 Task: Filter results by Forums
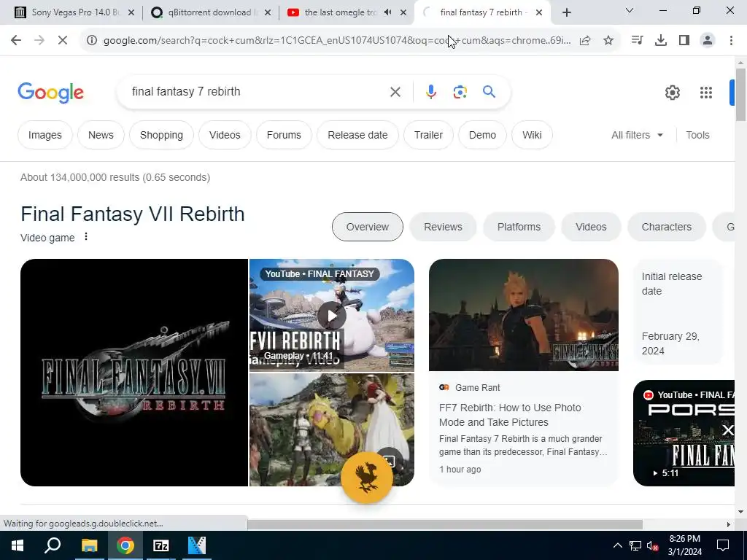tap(284, 135)
